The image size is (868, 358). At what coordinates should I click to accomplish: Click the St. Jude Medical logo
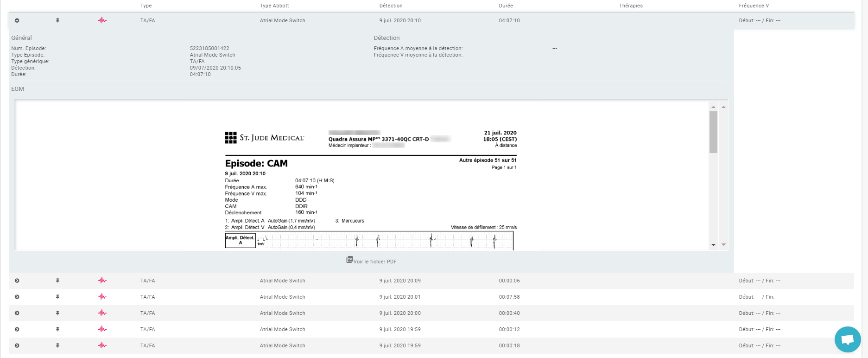pyautogui.click(x=265, y=138)
